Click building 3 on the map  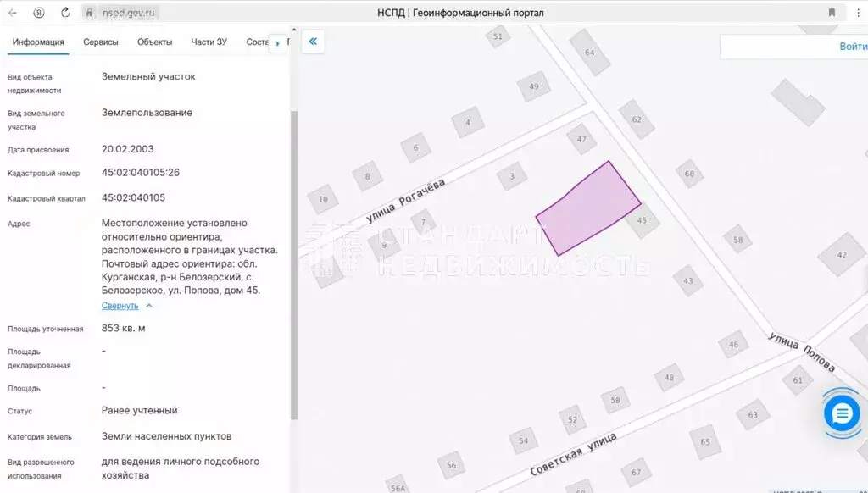pos(512,176)
